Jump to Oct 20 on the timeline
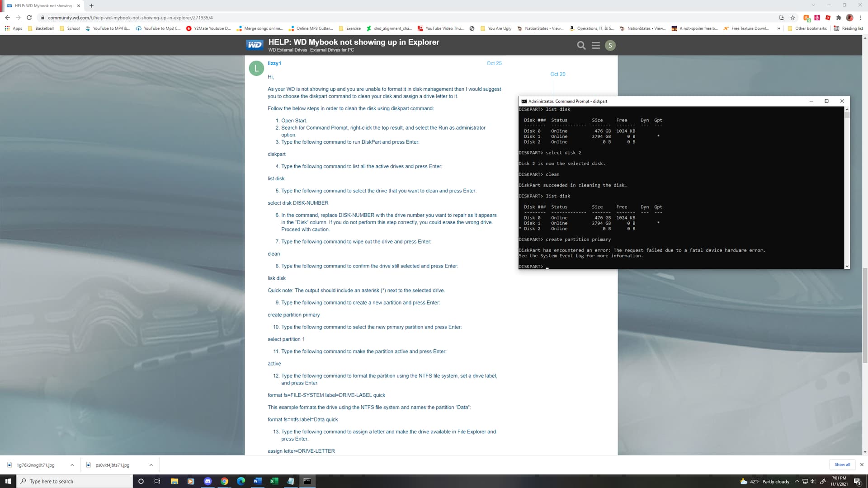 [557, 74]
